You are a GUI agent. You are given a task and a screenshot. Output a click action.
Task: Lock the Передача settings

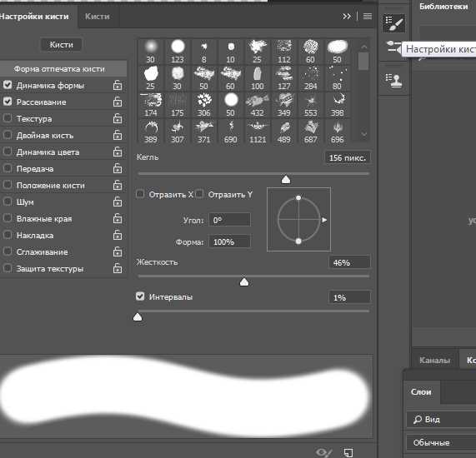(118, 169)
